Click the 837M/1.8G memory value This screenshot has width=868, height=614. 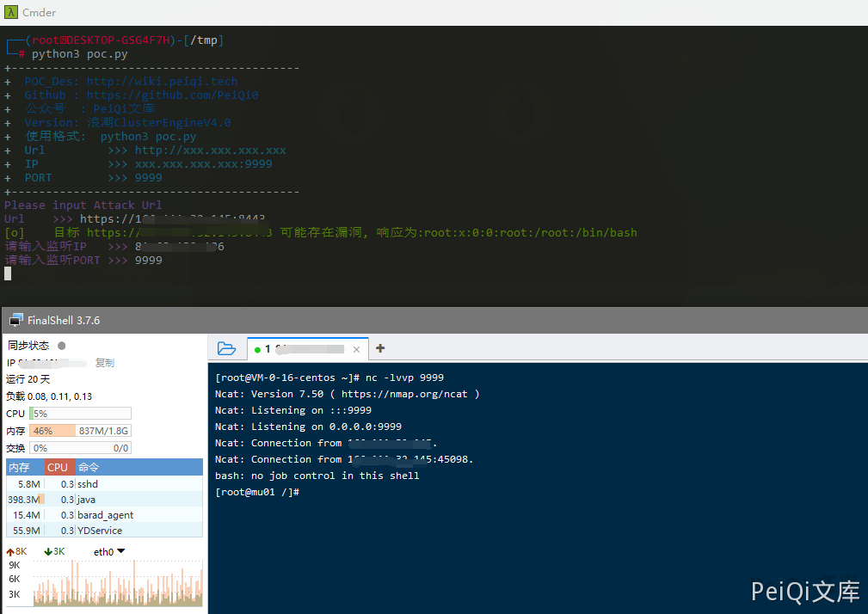[x=103, y=431]
